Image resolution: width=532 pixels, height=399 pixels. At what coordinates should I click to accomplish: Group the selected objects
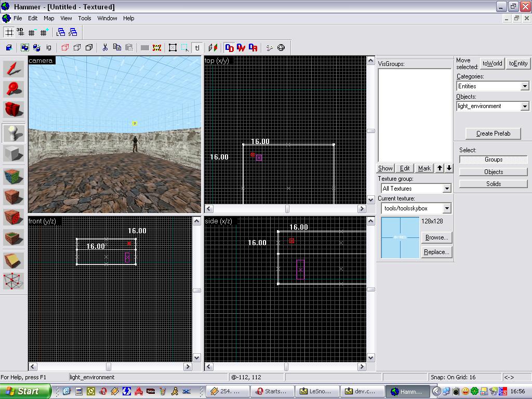(x=25, y=47)
